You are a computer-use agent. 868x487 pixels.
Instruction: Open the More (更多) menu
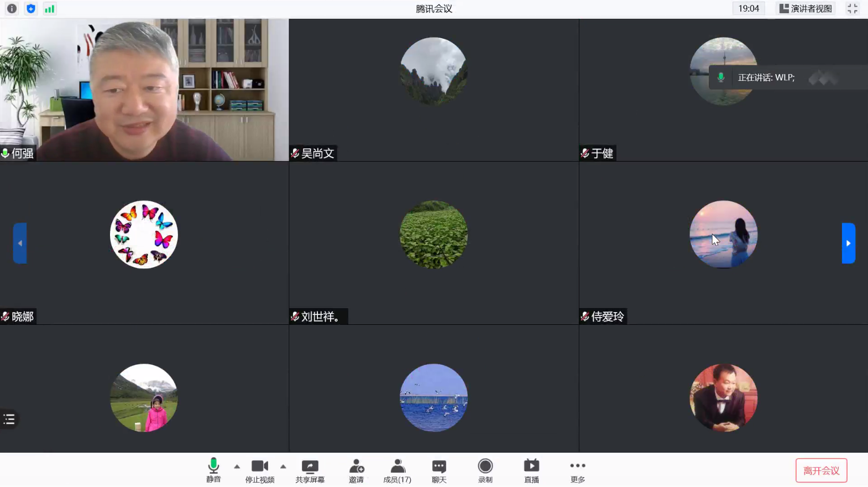(578, 471)
